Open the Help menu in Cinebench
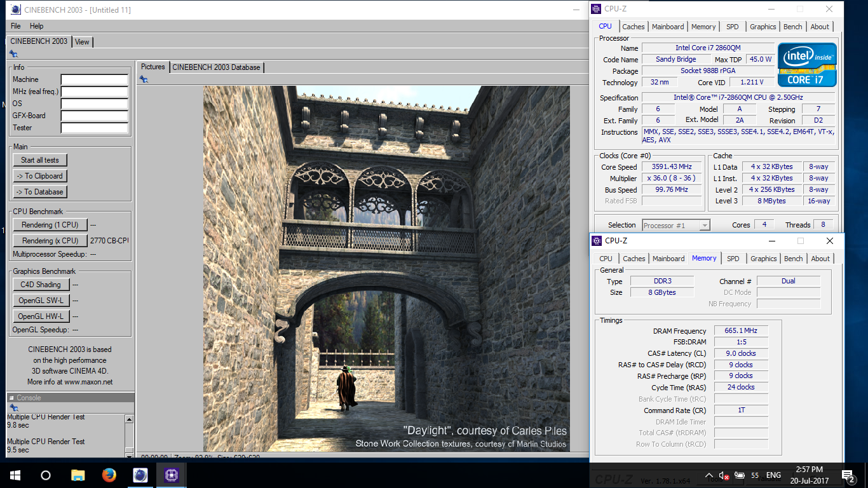The width and height of the screenshot is (868, 488). 37,26
